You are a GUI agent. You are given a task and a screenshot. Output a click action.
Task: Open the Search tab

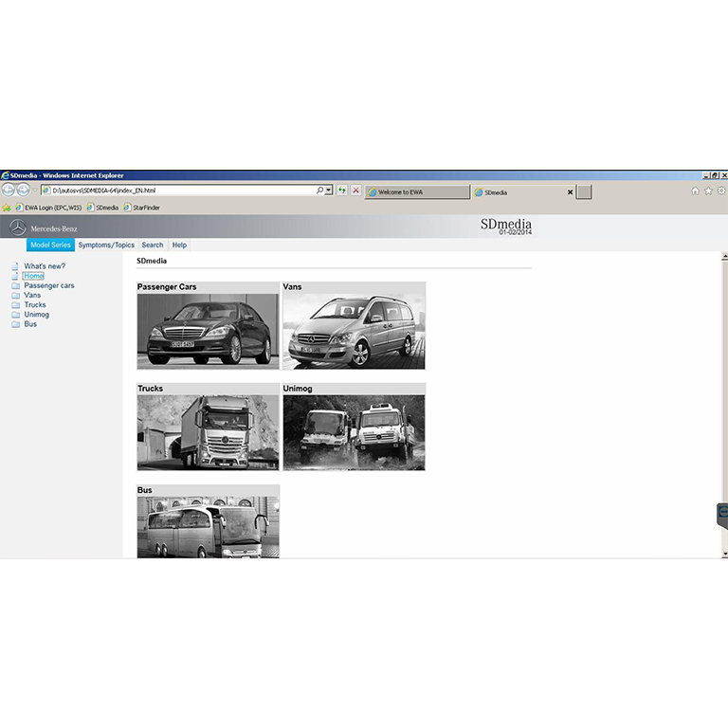click(x=153, y=245)
